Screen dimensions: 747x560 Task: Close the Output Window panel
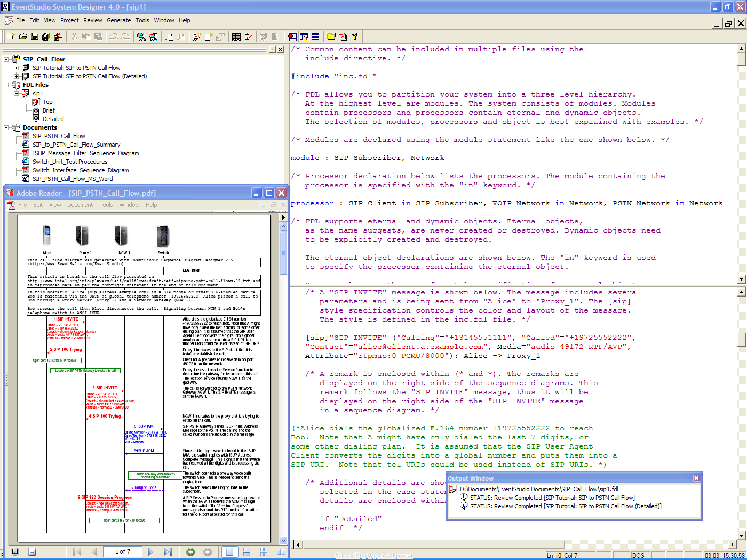point(696,478)
